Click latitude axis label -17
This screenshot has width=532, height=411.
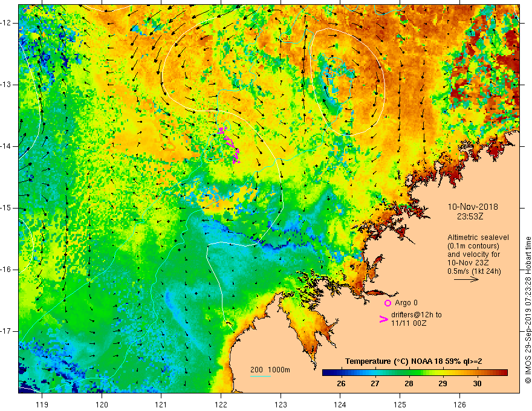[7, 331]
